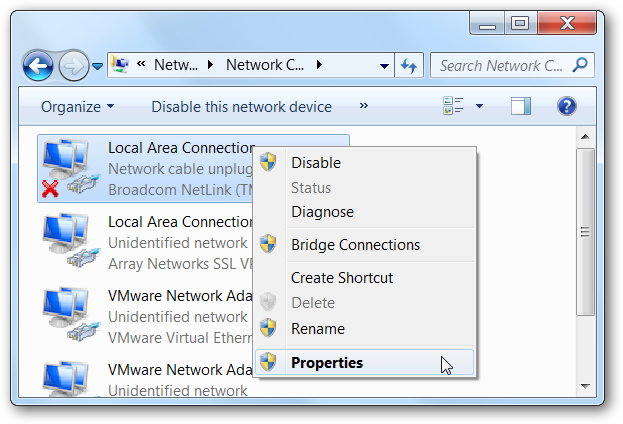Click first Local Area Connection title
The image size is (623, 424).
point(181,148)
